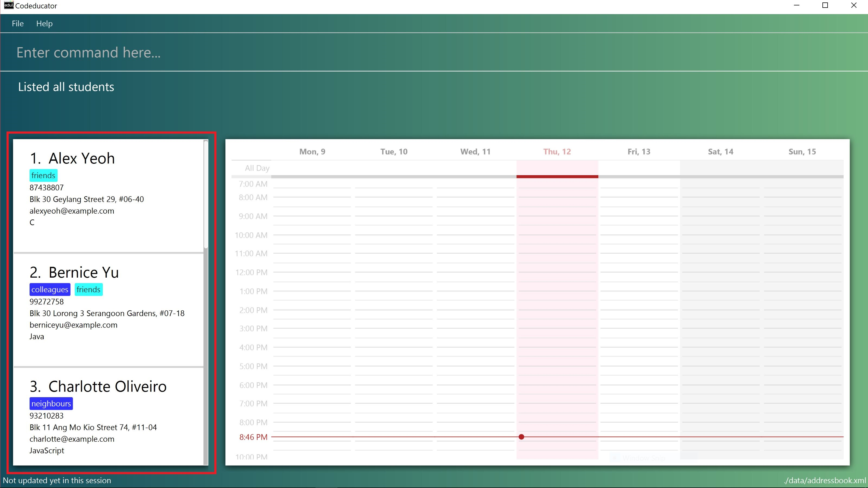Click the Codeducator app icon in title bar
Screen dimensions: 868x488
coord(8,5)
